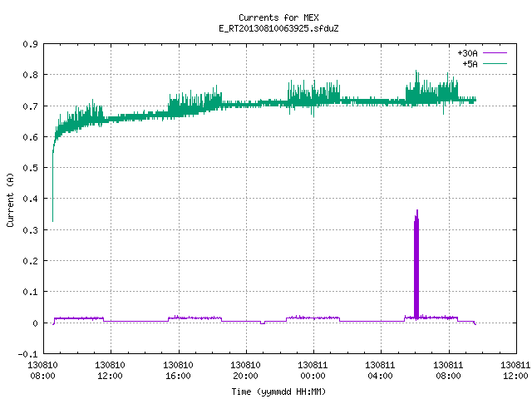Click the y-axis tick value -0.1
The width and height of the screenshot is (532, 399).
tap(27, 354)
